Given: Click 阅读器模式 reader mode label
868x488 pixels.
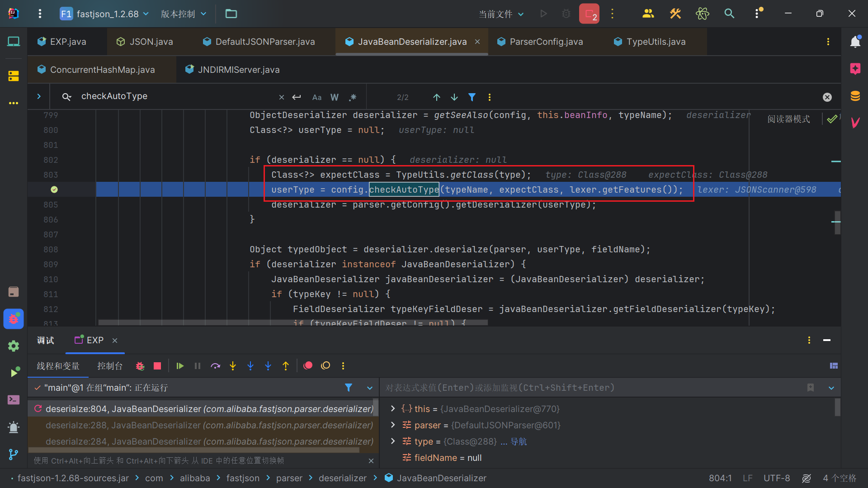Looking at the screenshot, I should coord(789,119).
